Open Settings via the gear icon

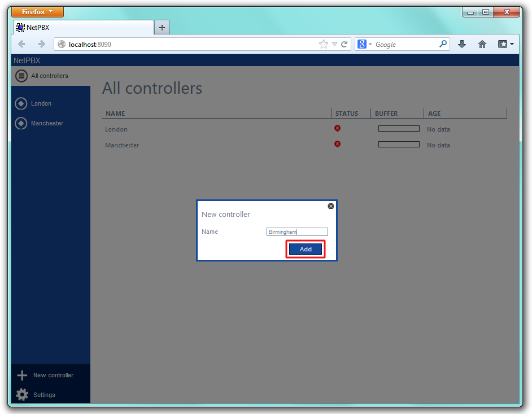point(22,395)
